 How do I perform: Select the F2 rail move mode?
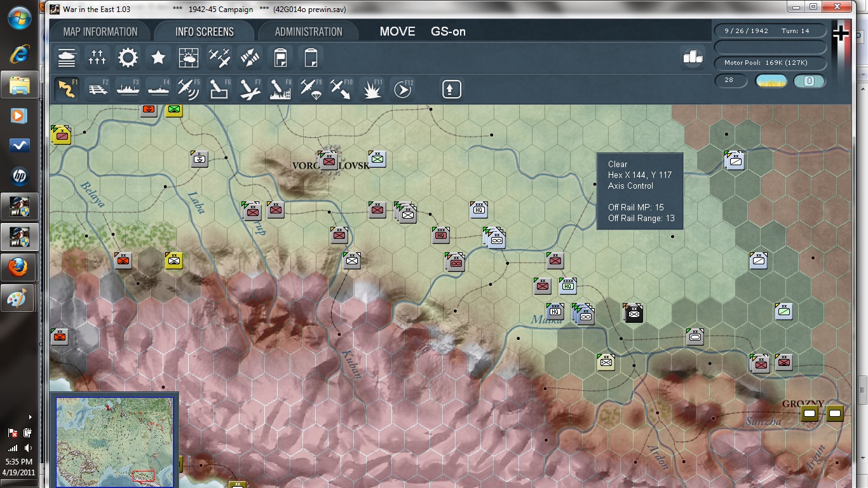pyautogui.click(x=97, y=89)
